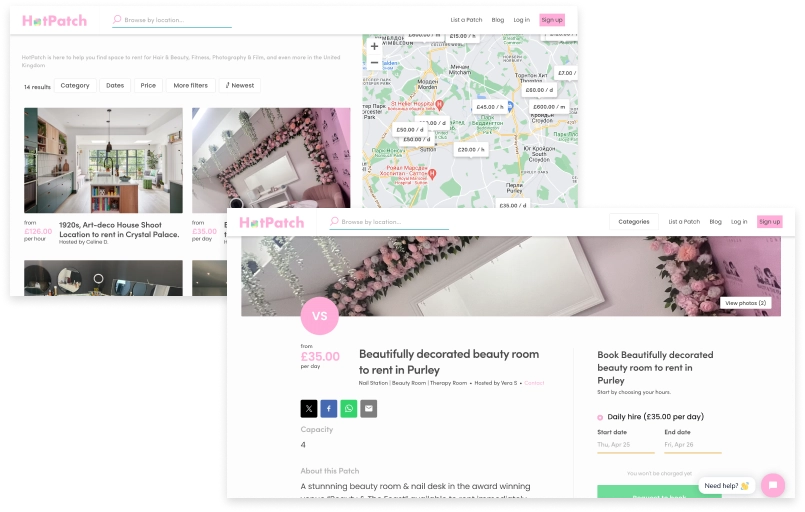
Task: Share listing via WhatsApp
Action: [349, 409]
